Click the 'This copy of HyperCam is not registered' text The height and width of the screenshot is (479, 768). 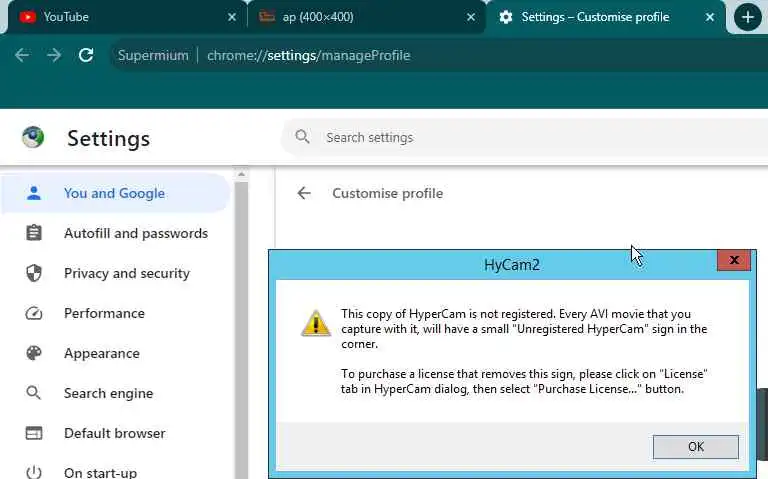pyautogui.click(x=524, y=328)
